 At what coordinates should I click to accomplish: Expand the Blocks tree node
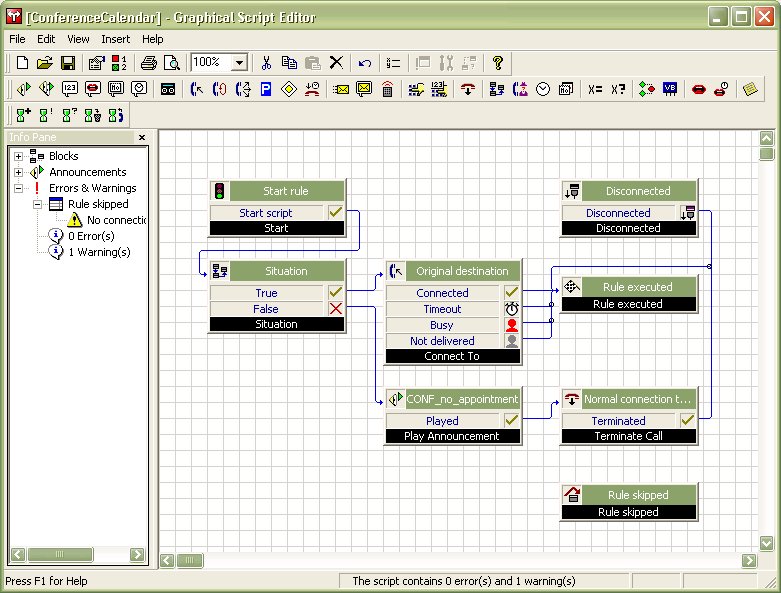[18, 156]
